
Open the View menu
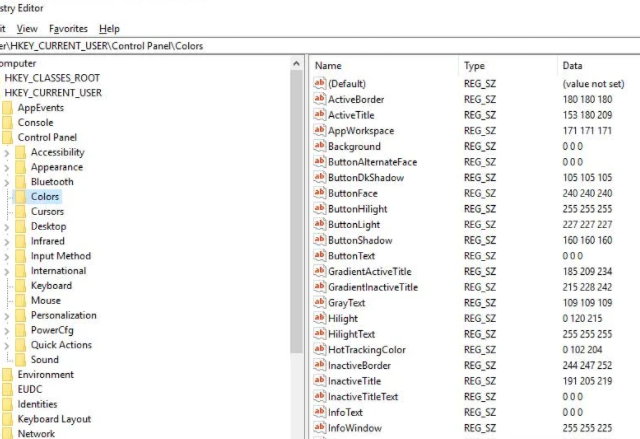point(27,29)
